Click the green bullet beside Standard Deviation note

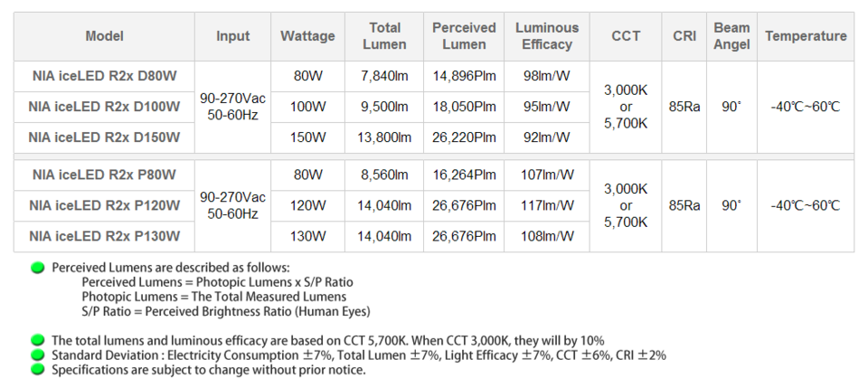[x=38, y=355]
